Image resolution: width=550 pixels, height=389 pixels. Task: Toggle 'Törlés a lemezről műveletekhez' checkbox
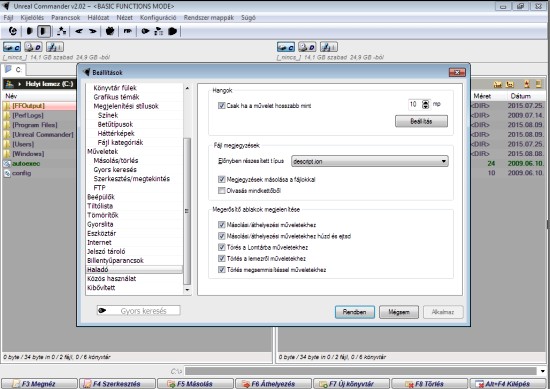click(221, 258)
